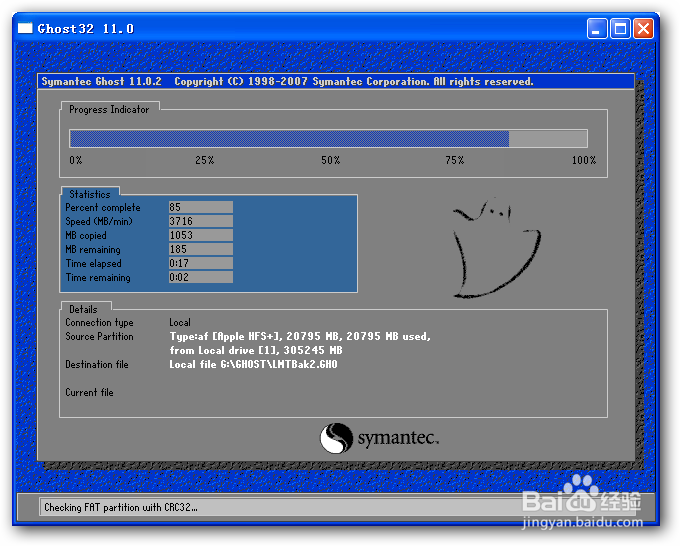
Task: Click the from Local drive [1] line
Action: [x=256, y=350]
